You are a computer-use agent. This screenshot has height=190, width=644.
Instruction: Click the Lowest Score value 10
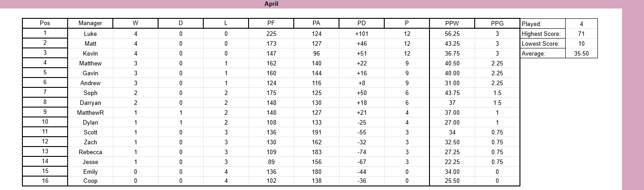pyautogui.click(x=581, y=43)
